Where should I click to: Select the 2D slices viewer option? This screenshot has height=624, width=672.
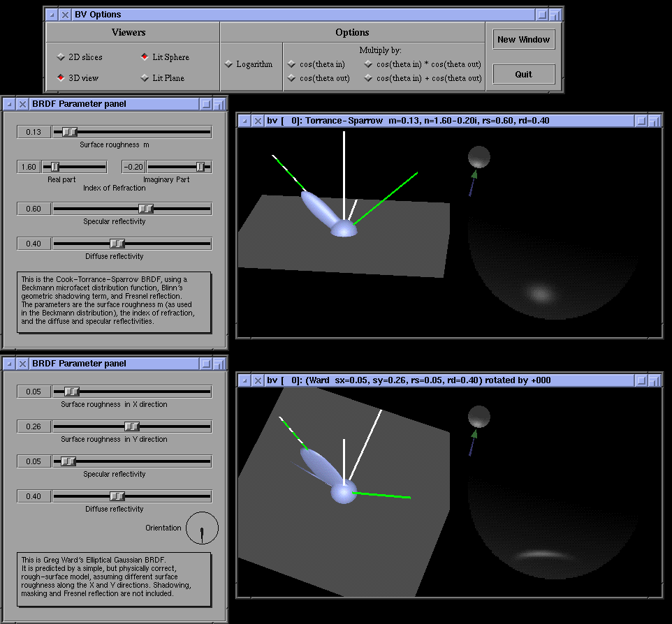tap(61, 57)
